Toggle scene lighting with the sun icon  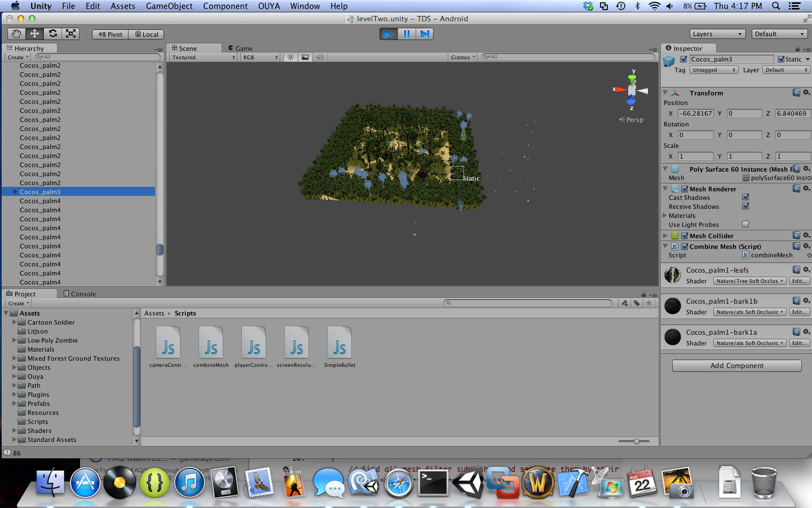(290, 56)
